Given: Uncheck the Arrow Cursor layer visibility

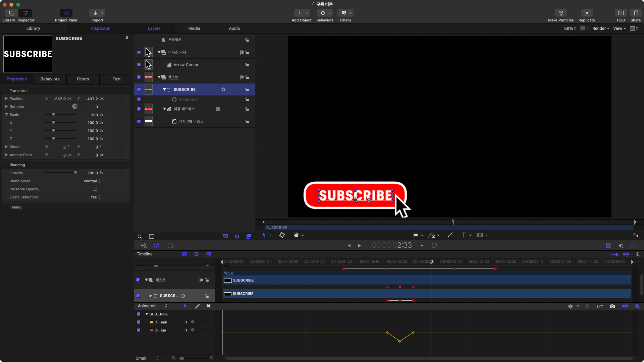Looking at the screenshot, I should pos(139,65).
